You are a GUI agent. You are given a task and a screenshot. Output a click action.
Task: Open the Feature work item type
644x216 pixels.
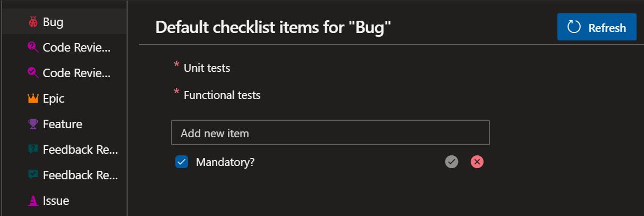click(62, 124)
